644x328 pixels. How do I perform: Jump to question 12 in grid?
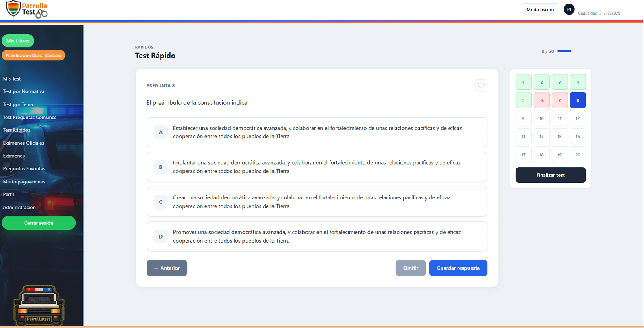pos(578,118)
